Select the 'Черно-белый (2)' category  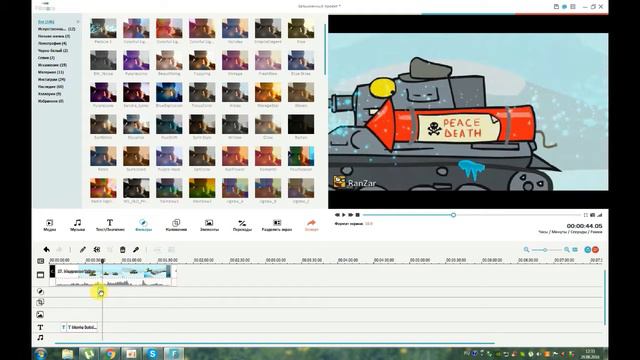pyautogui.click(x=53, y=51)
